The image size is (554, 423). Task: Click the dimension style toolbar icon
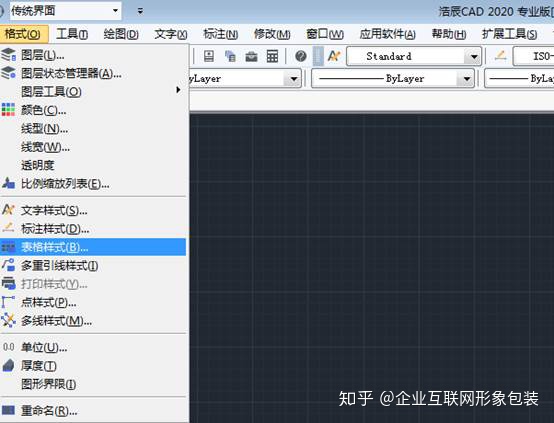point(501,55)
